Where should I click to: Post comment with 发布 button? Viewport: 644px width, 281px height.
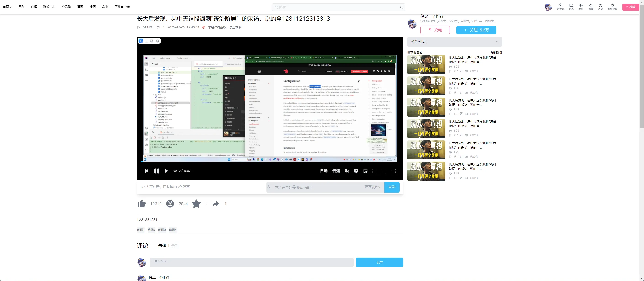(379, 262)
